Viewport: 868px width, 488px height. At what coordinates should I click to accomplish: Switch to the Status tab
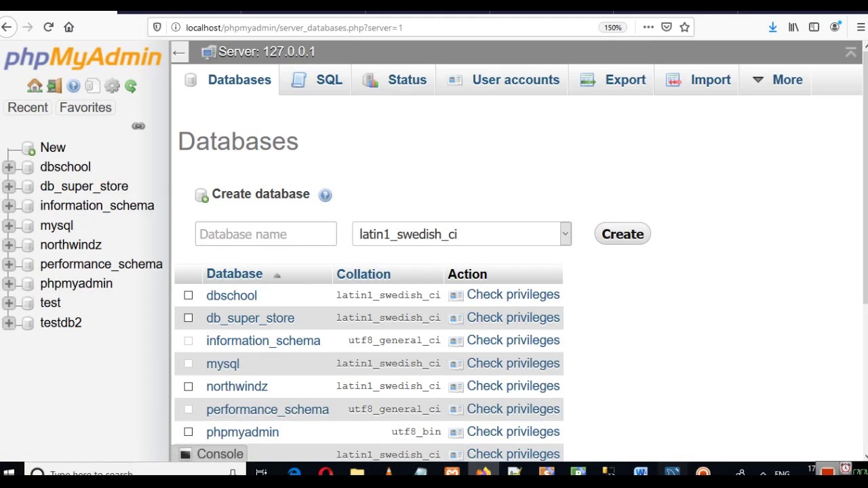[395, 80]
